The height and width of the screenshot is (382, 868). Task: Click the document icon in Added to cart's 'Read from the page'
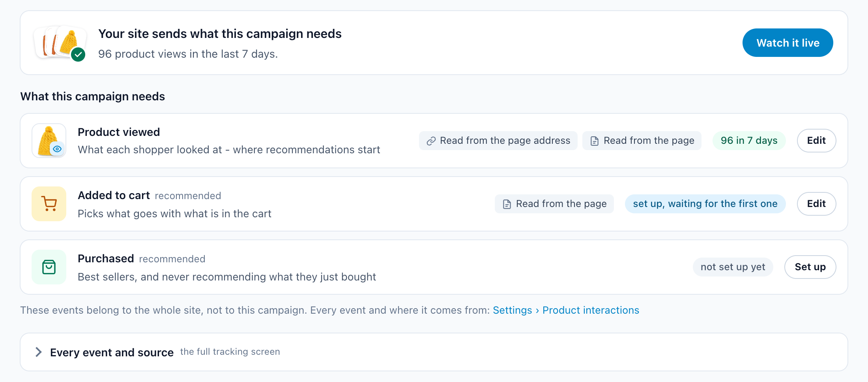(x=507, y=204)
